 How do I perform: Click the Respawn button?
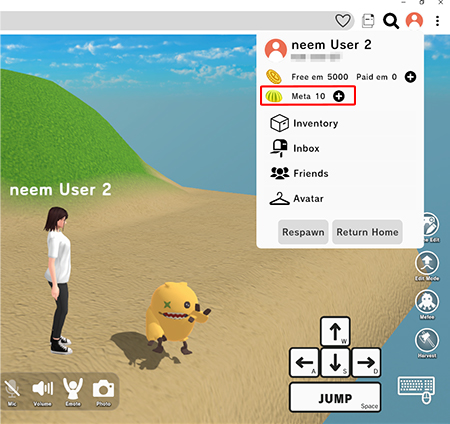coord(303,232)
